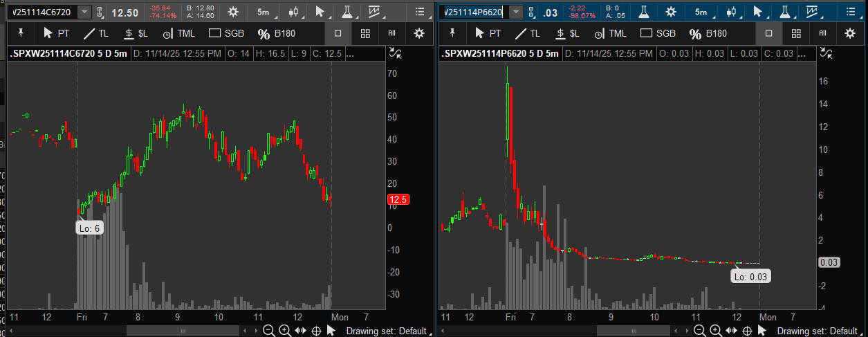Open the right chart's settings gear in the top bar
Image resolution: width=868 pixels, height=337 pixels.
tap(671, 12)
